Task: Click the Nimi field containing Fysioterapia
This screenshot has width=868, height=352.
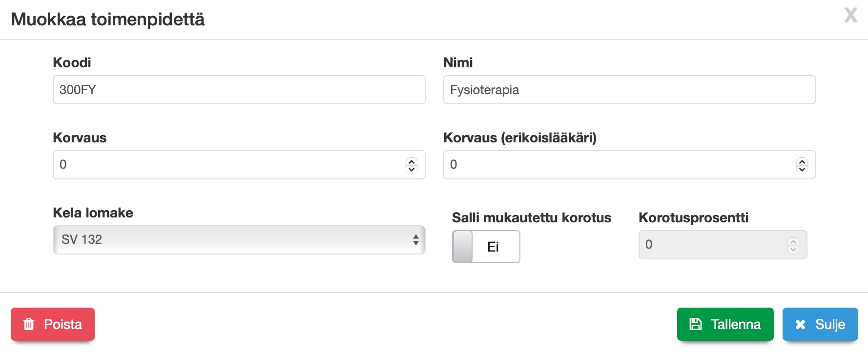Action: 629,90
